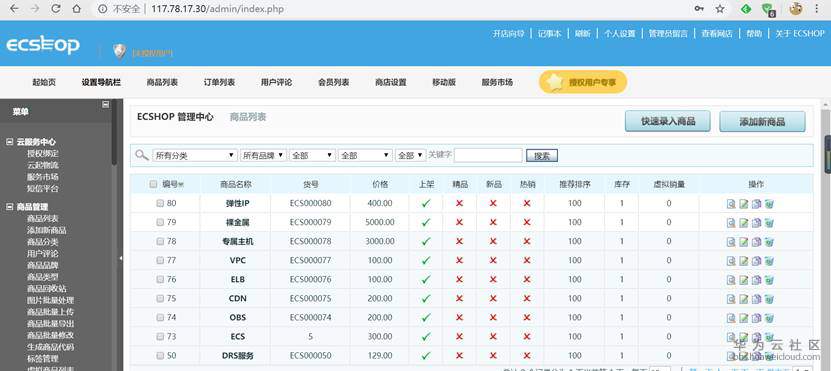Image resolution: width=831 pixels, height=371 pixels.
Task: Open the view icon for 裸金属 row
Action: 731,223
